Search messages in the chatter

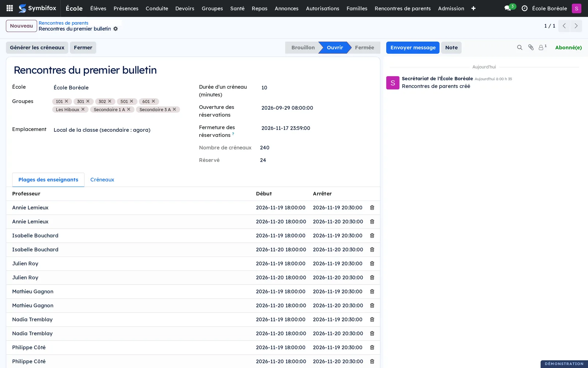520,47
